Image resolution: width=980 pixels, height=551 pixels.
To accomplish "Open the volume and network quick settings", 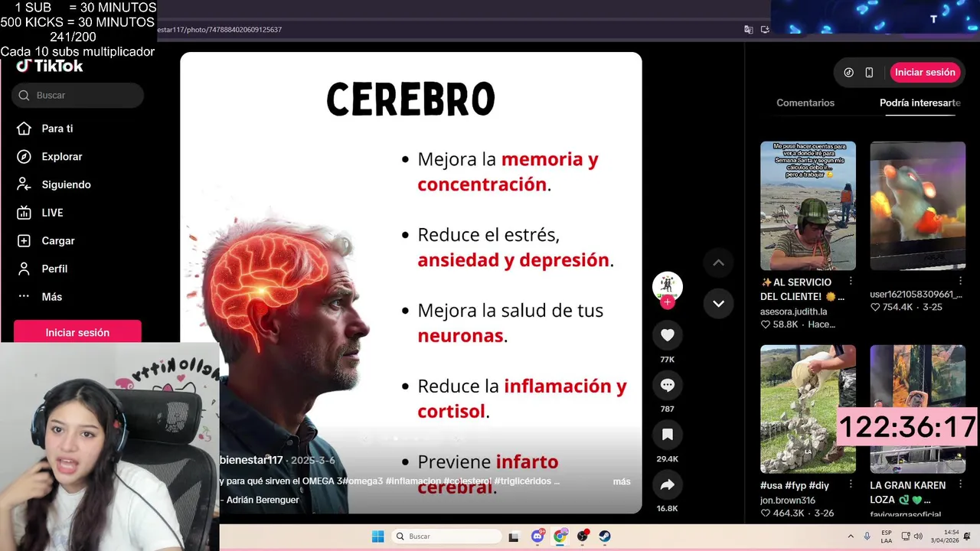I will click(913, 536).
